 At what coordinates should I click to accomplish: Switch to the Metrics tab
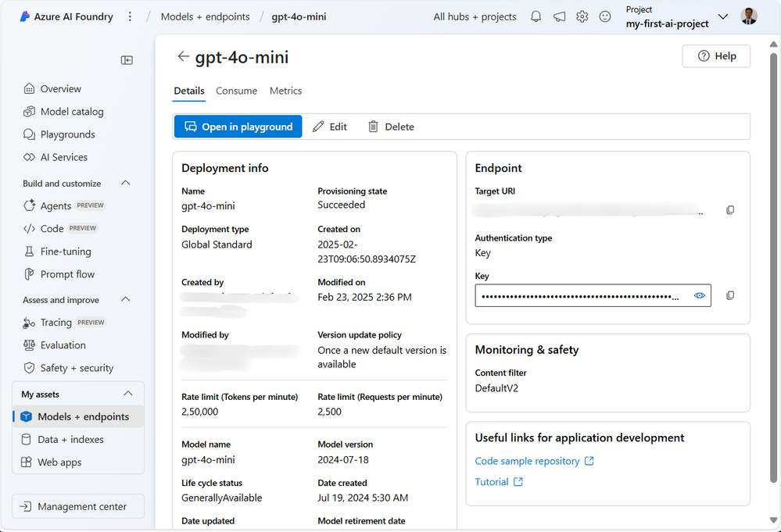pyautogui.click(x=286, y=91)
